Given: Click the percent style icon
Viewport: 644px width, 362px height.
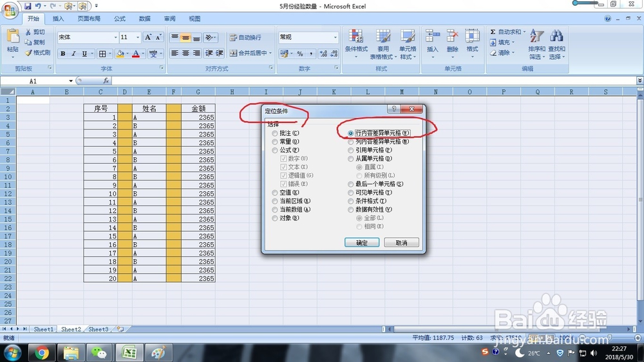Looking at the screenshot, I should pos(300,53).
